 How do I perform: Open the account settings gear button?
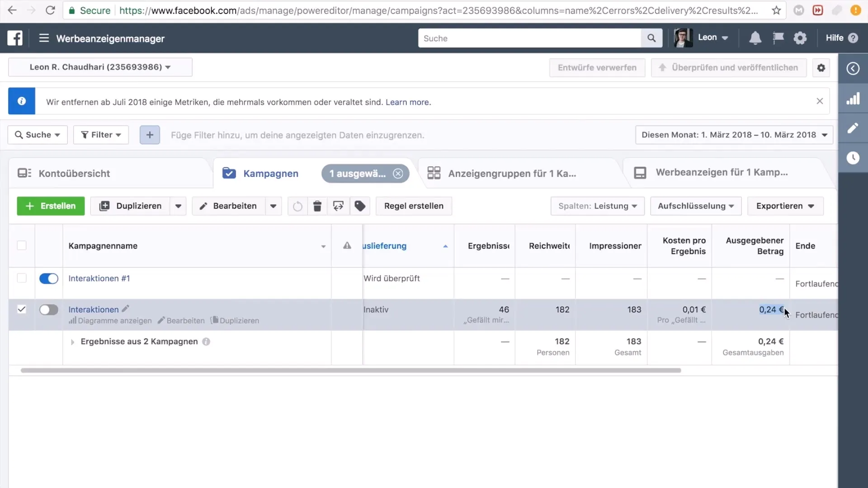[821, 67]
